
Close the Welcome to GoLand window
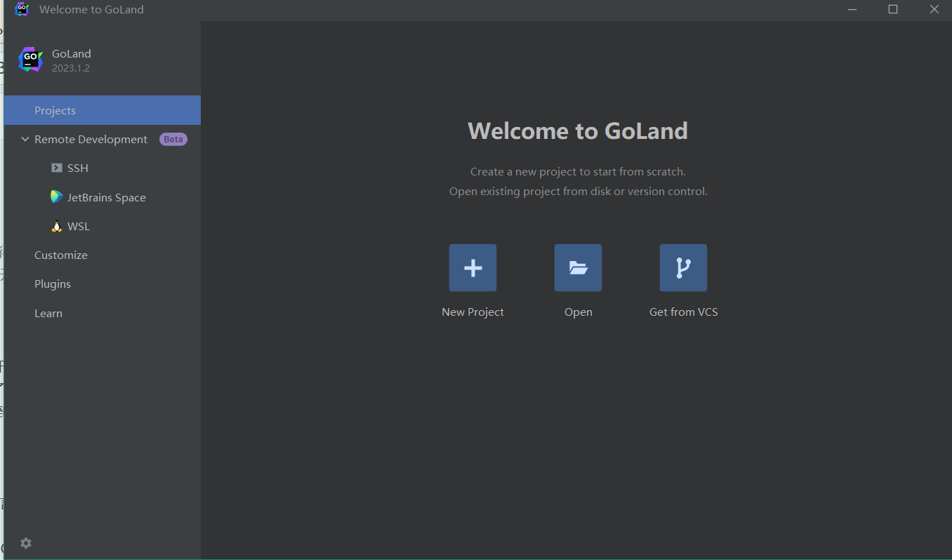934,9
